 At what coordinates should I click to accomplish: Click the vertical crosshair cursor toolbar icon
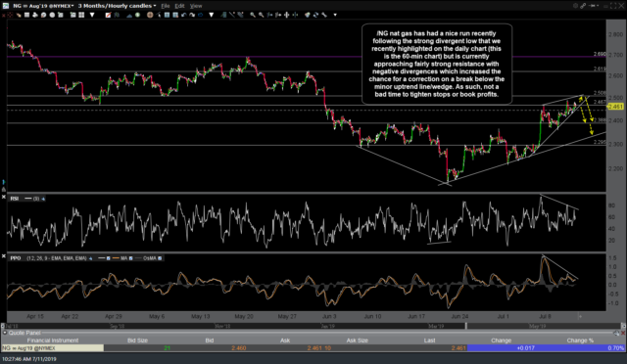286,15
